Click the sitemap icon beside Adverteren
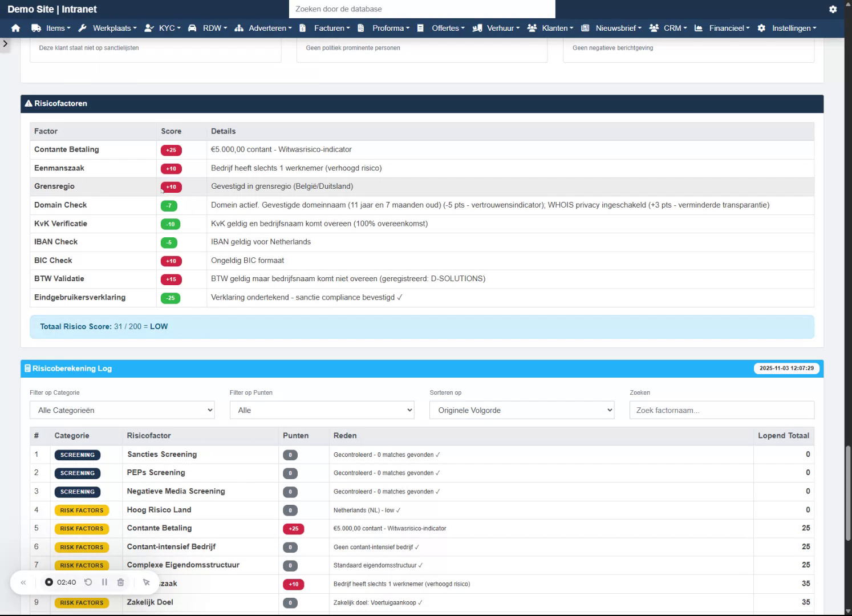The image size is (852, 616). [239, 28]
